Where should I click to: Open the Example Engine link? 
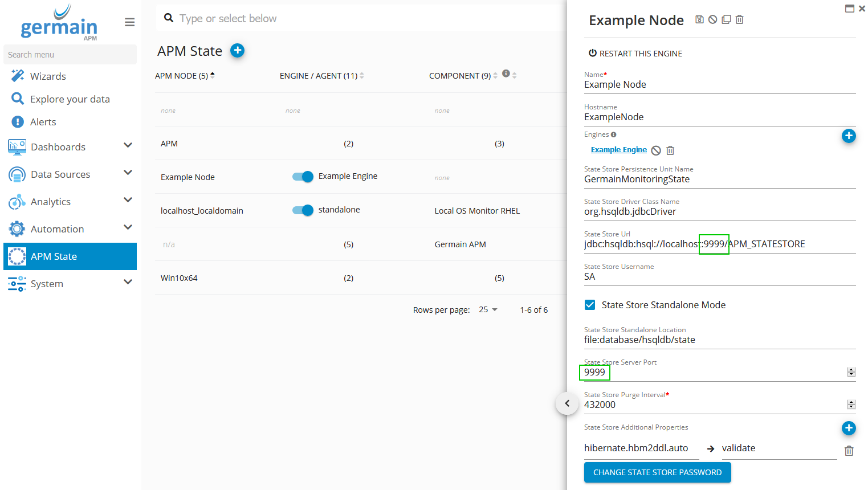[618, 150]
